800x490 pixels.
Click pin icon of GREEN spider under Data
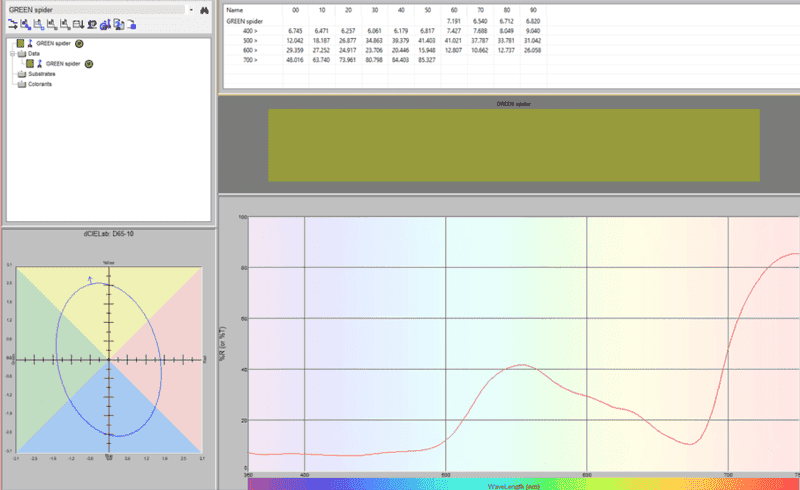(39, 64)
